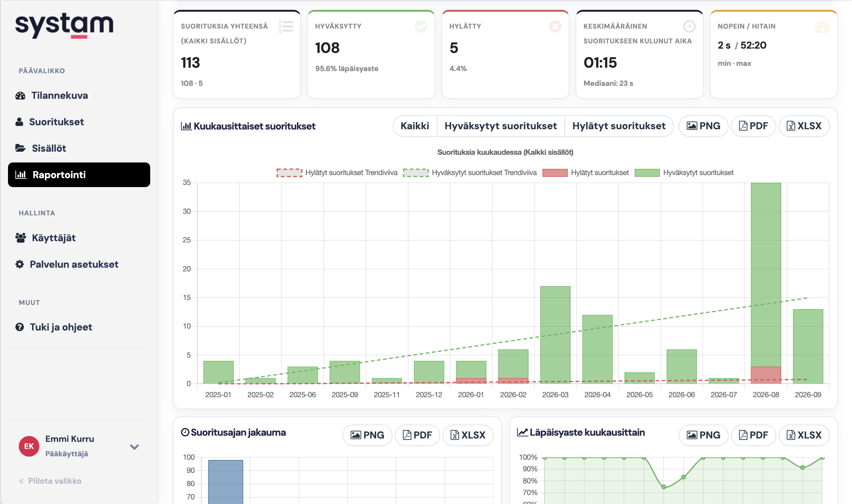Click the clock icon beside Suoritusajan jakauma title

(185, 432)
